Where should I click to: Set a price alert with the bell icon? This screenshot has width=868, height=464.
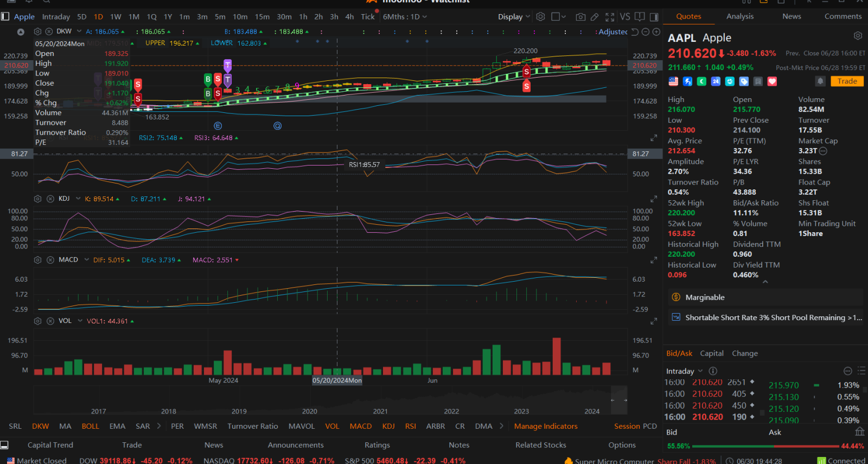pyautogui.click(x=820, y=81)
